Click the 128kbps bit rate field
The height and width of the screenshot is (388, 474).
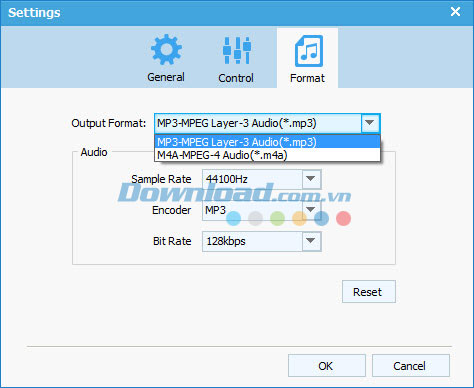[x=262, y=241]
